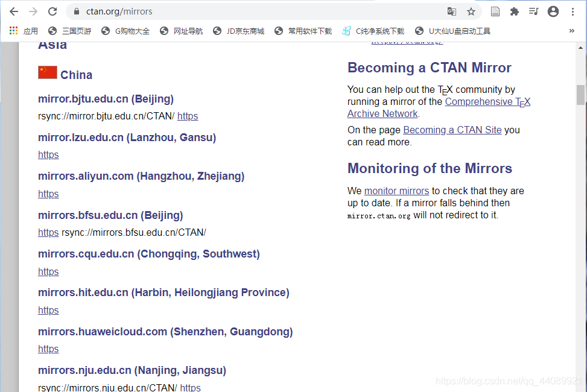Open the media control playlist icon

533,11
